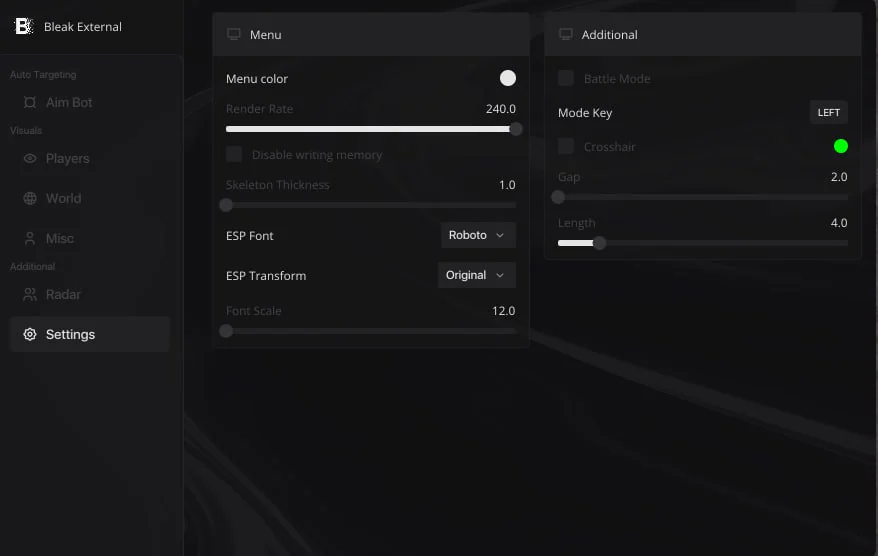Image resolution: width=878 pixels, height=556 pixels.
Task: Click the Render Rate slider handle
Action: point(515,129)
